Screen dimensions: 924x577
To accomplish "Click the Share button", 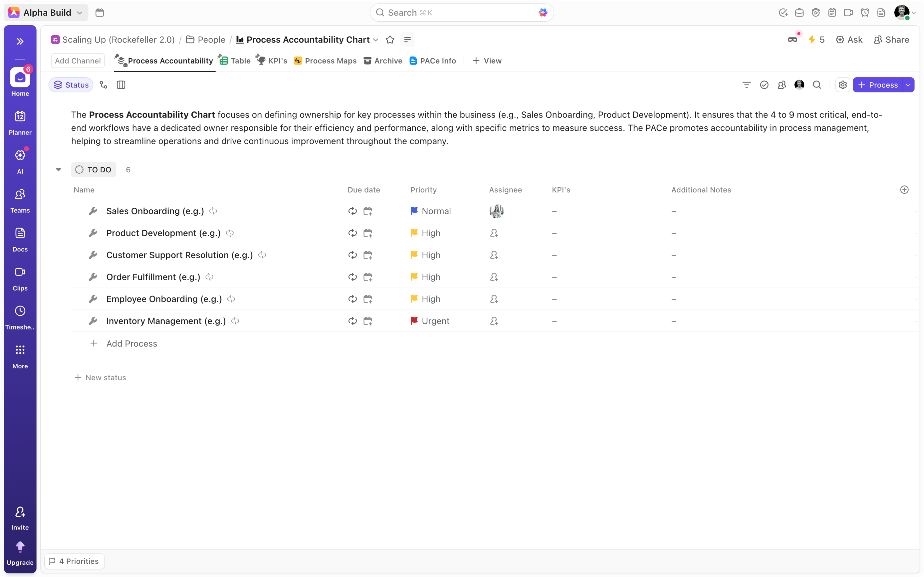I will 892,40.
